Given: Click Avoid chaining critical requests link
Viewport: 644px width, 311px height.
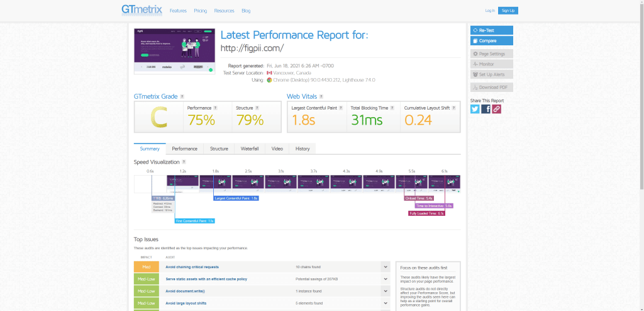Looking at the screenshot, I should (x=192, y=267).
